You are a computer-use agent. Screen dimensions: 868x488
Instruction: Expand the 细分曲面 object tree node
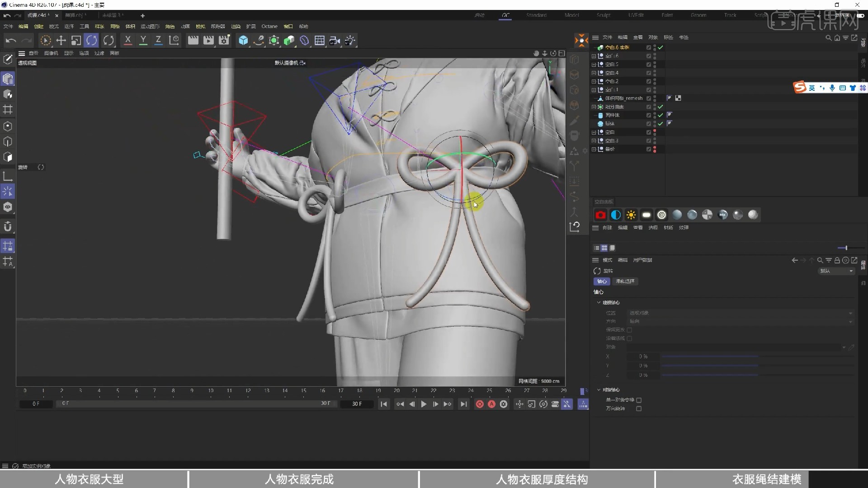click(594, 107)
